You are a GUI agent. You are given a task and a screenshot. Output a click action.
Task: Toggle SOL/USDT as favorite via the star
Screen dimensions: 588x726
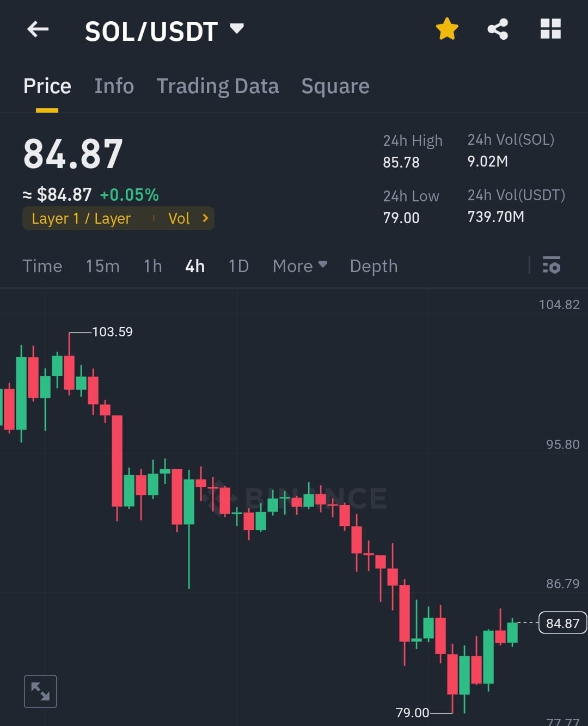click(446, 29)
